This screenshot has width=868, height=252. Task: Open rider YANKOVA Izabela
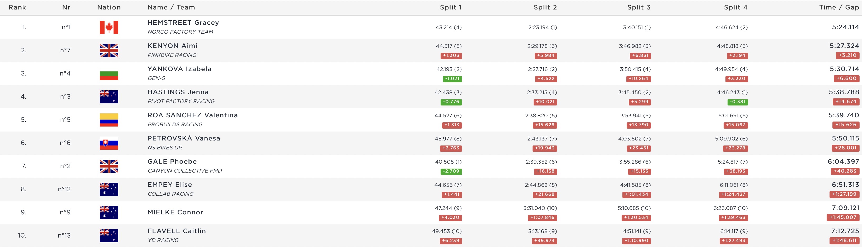pos(179,69)
